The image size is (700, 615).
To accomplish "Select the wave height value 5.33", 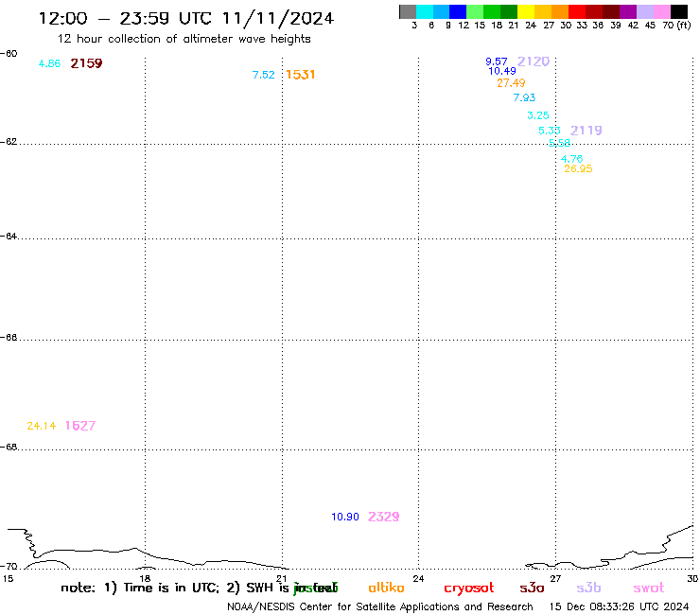I will [x=549, y=131].
